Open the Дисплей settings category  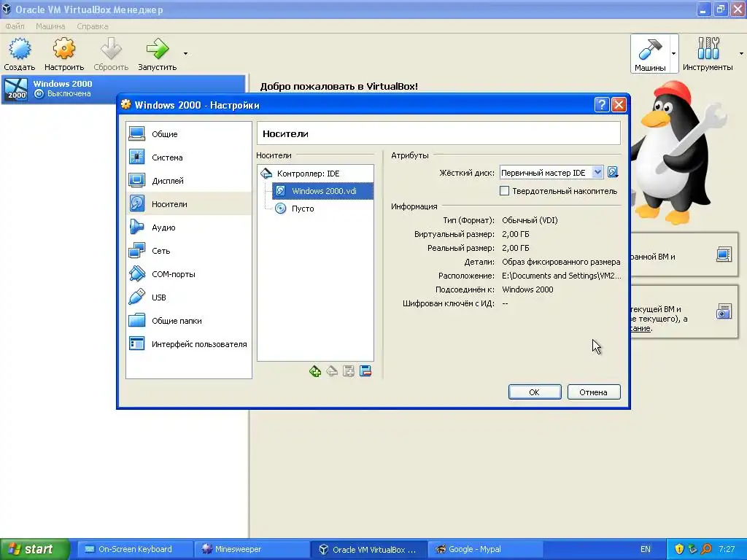pyautogui.click(x=189, y=181)
